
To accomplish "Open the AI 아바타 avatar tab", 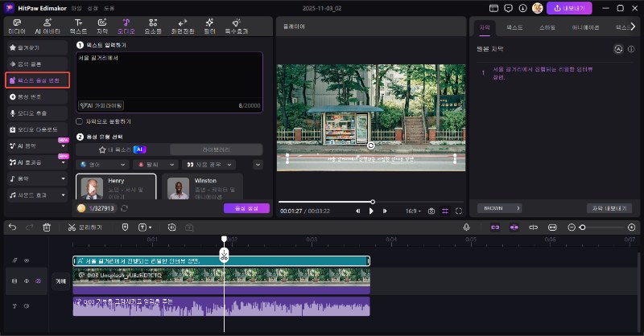I will tap(47, 27).
